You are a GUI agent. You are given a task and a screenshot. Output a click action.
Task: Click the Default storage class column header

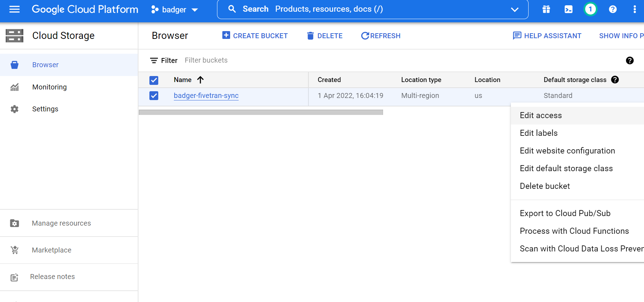click(575, 80)
